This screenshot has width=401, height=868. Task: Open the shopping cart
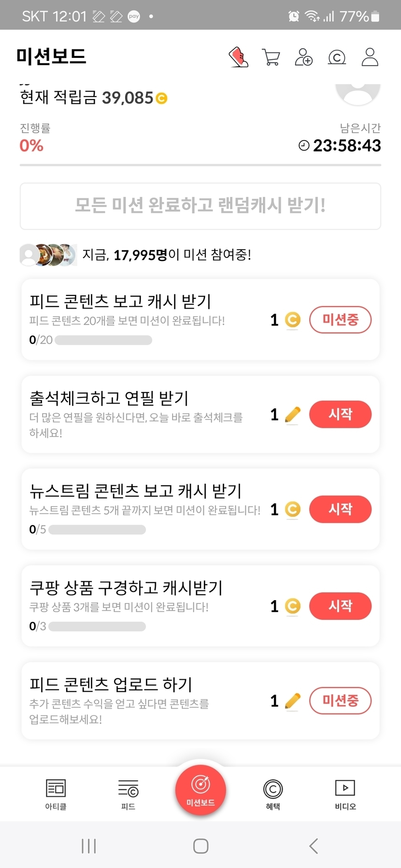[x=271, y=57]
